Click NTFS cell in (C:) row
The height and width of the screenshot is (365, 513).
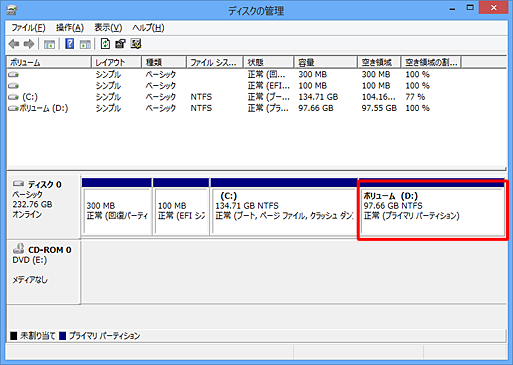click(201, 97)
